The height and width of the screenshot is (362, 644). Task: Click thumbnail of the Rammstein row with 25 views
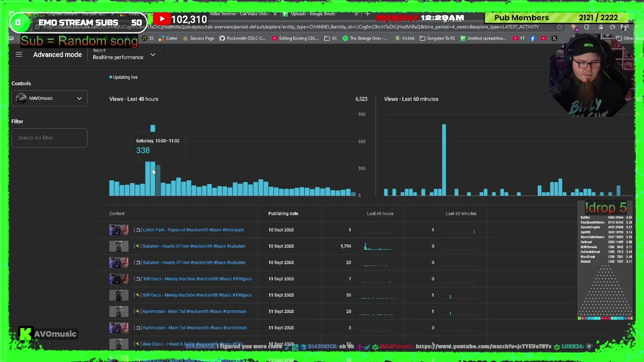coord(119,311)
